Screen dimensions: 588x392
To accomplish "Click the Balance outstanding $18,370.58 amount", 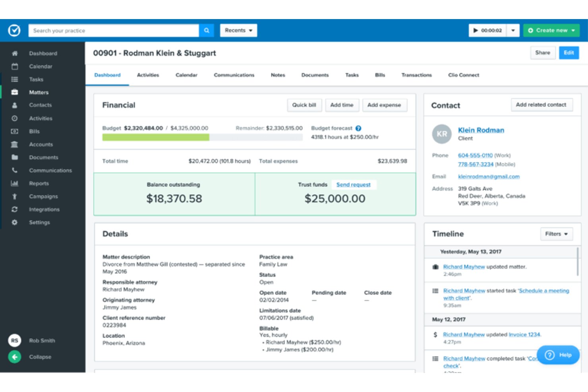I will tap(174, 199).
